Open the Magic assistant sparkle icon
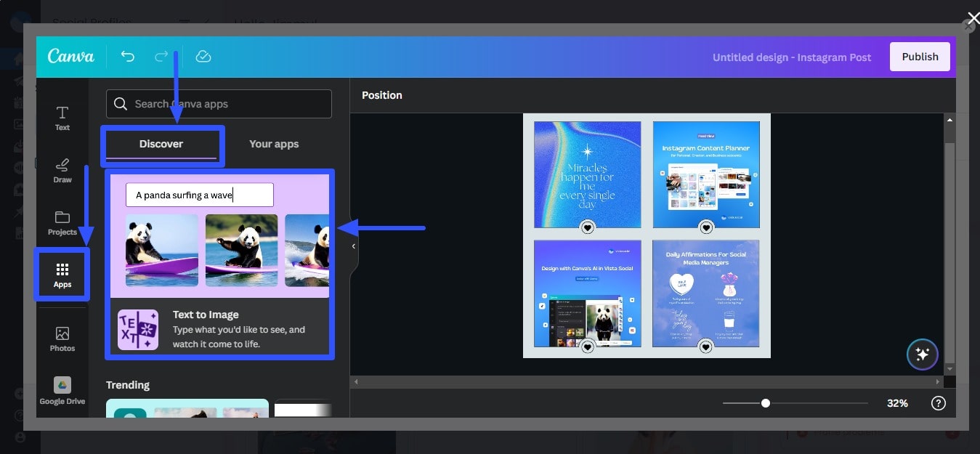The width and height of the screenshot is (980, 454). coord(922,354)
